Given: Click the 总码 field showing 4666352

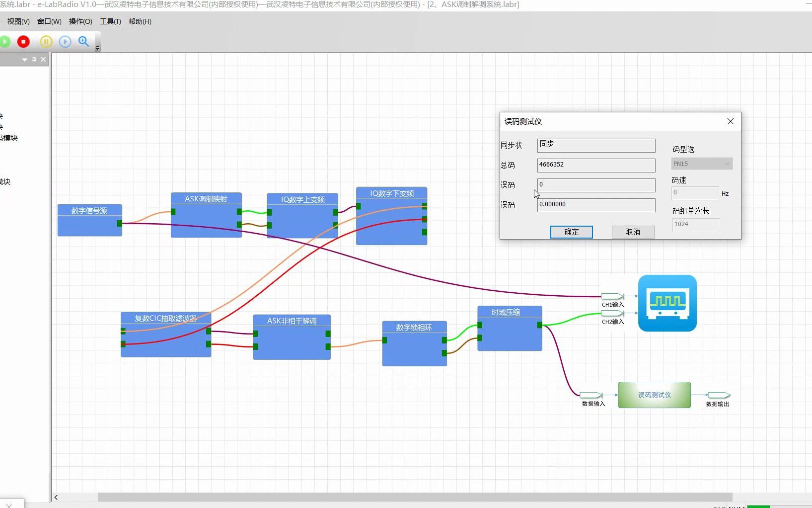Looking at the screenshot, I should click(x=596, y=165).
